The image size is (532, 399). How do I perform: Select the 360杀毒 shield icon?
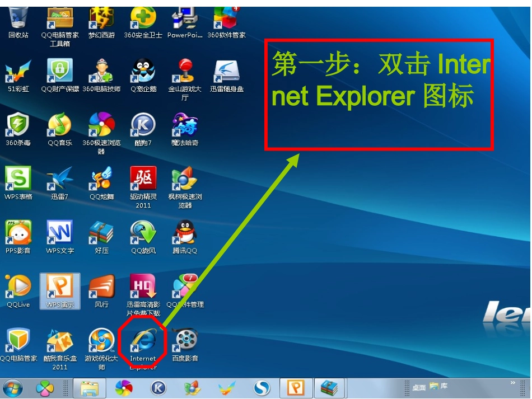click(x=18, y=129)
